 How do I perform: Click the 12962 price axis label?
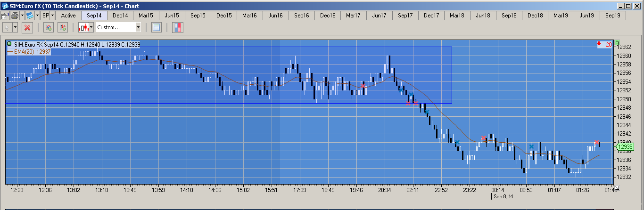click(x=625, y=47)
